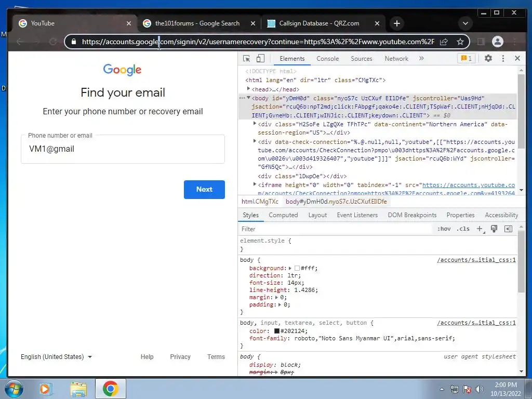Screen dimensions: 532x399
Task: Toggle rendering emulations paintbrush icon
Action: click(494, 229)
